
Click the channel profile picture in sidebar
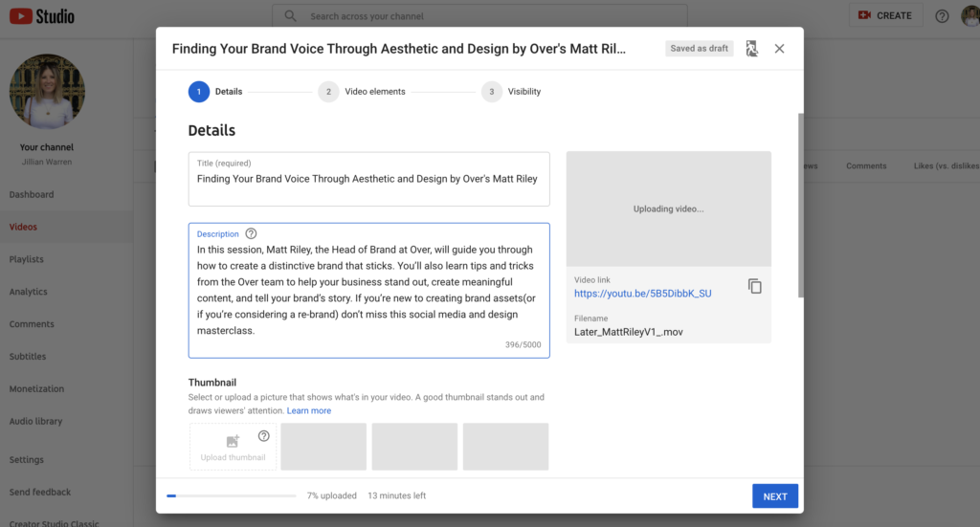tap(47, 91)
